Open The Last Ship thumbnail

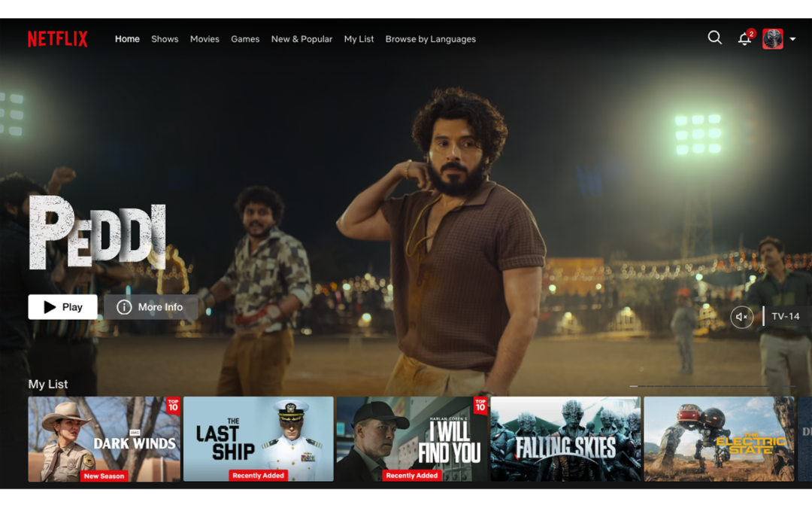tap(259, 439)
